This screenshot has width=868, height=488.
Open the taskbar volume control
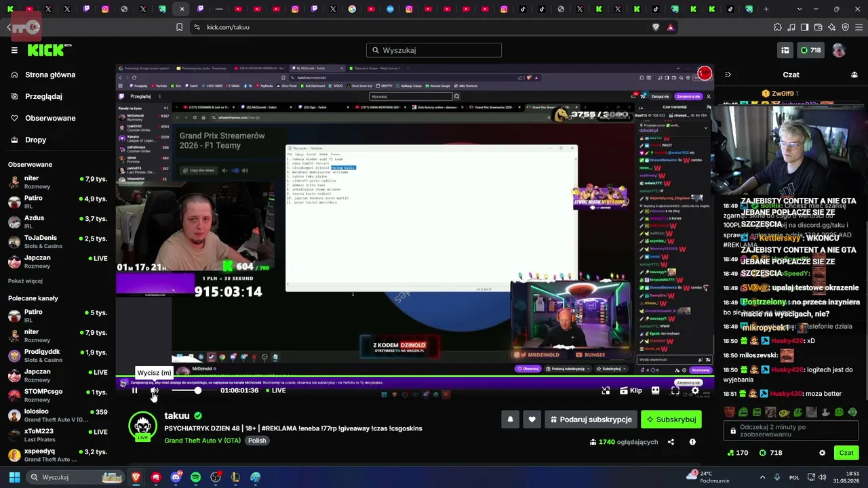pyautogui.click(x=822, y=477)
